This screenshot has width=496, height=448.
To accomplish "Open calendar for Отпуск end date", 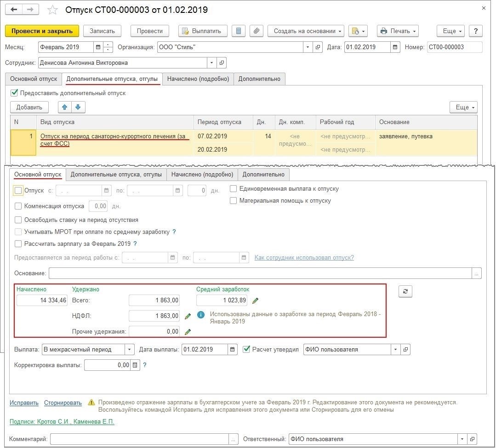I will coord(178,191).
